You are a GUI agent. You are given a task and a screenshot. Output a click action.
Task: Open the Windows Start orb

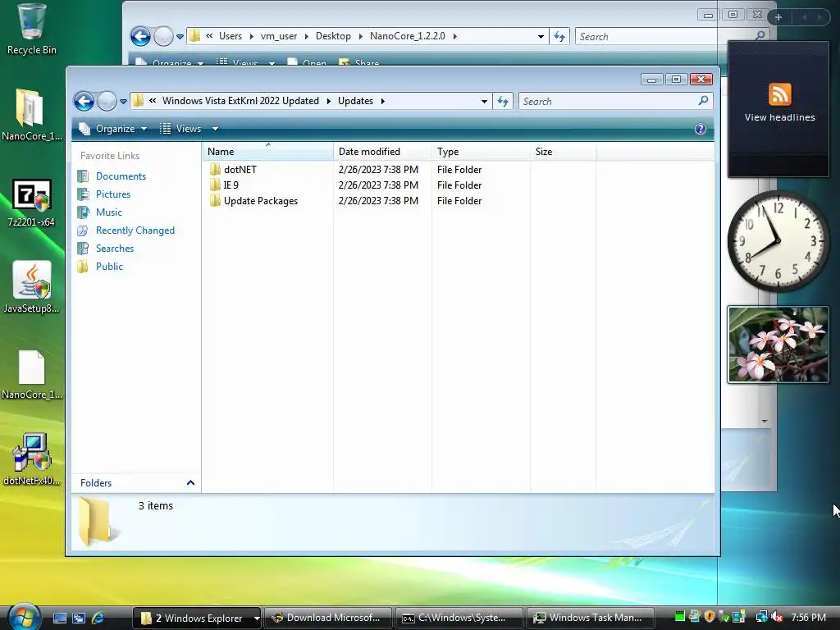click(x=24, y=616)
